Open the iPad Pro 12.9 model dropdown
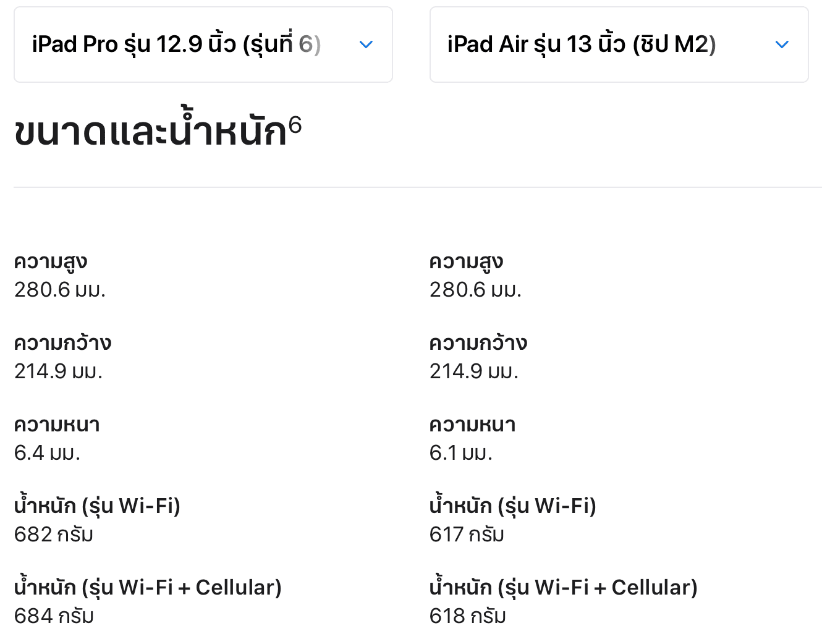 tap(203, 44)
